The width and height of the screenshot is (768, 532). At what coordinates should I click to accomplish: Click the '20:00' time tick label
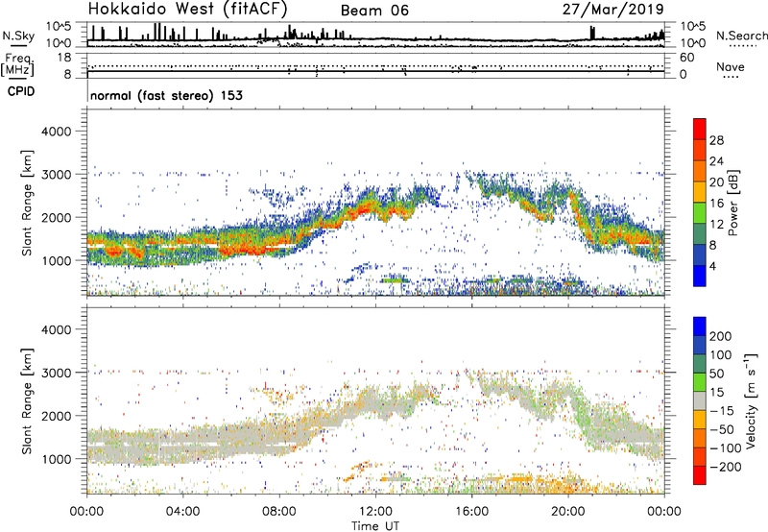[567, 512]
